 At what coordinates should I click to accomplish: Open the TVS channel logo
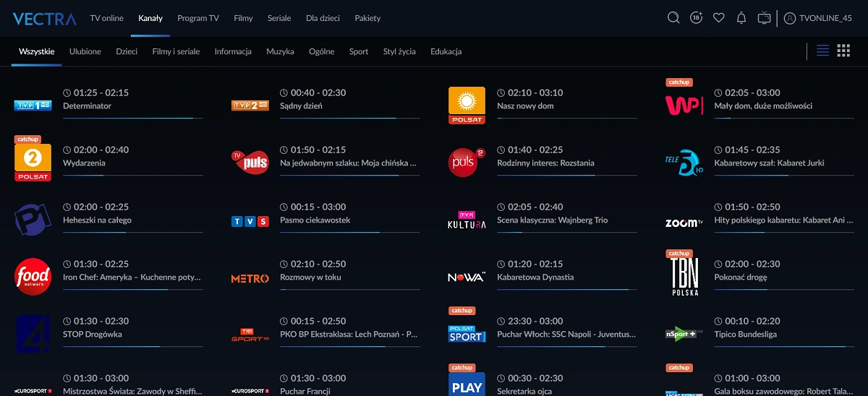tap(250, 221)
